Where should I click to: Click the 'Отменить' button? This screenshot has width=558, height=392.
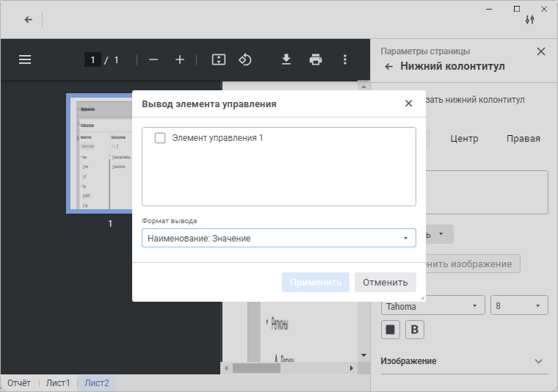385,283
